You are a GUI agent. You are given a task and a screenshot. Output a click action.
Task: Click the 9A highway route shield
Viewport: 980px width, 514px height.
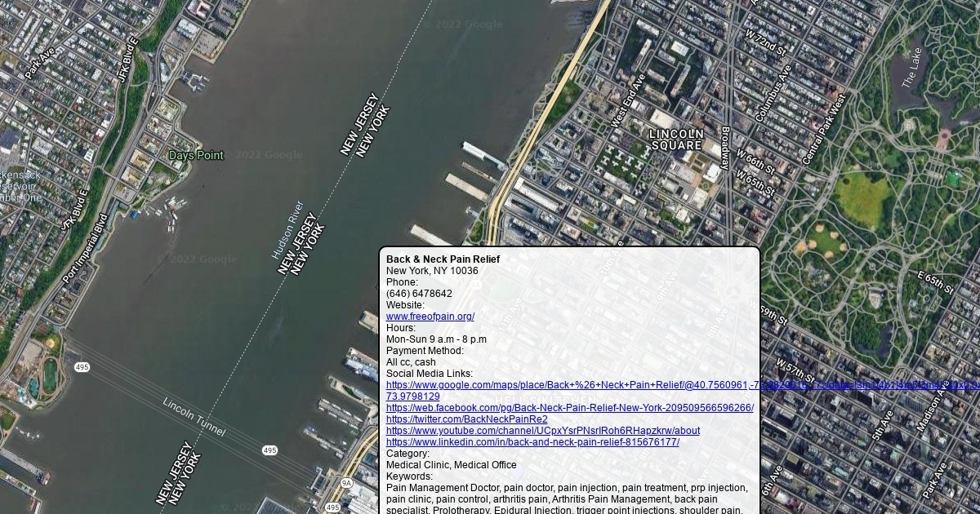[346, 483]
